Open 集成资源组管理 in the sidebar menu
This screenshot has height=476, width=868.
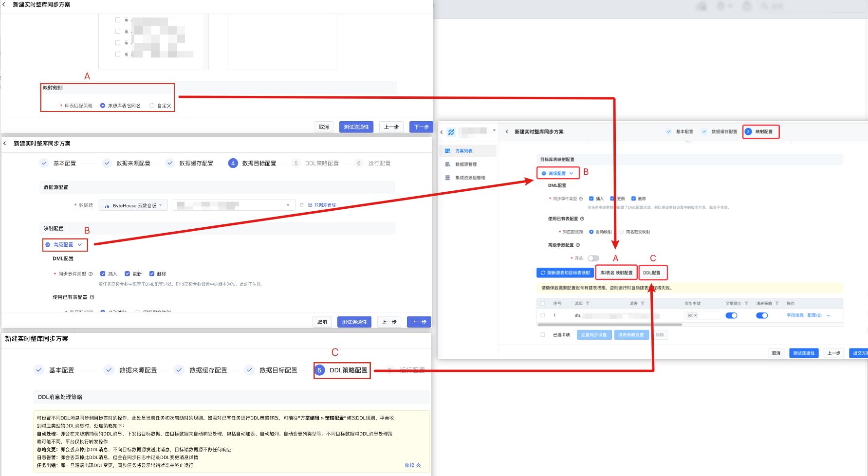470,178
